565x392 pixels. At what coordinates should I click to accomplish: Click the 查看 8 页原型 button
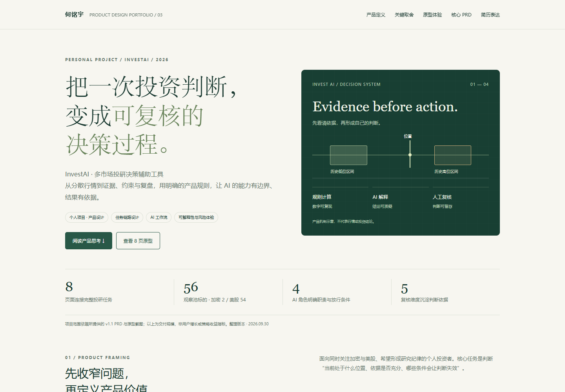[x=138, y=241]
